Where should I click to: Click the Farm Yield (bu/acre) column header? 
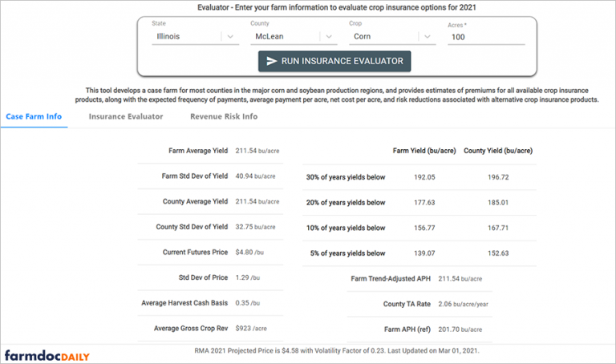coord(424,151)
